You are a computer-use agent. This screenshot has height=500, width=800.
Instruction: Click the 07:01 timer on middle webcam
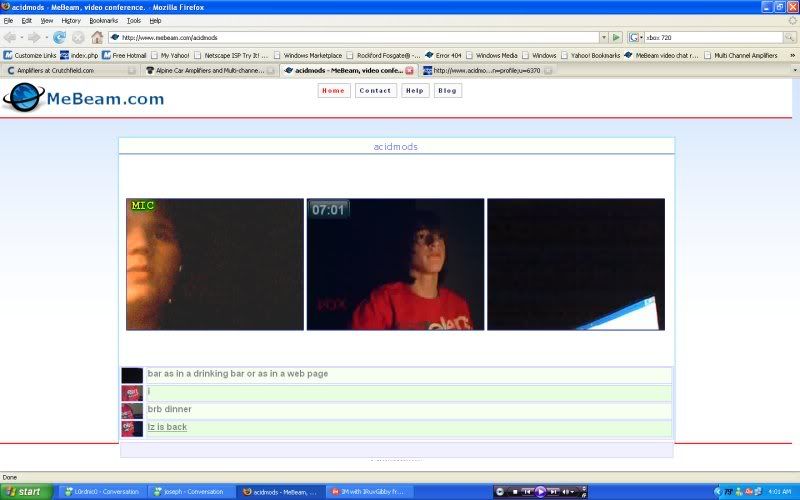(x=328, y=210)
